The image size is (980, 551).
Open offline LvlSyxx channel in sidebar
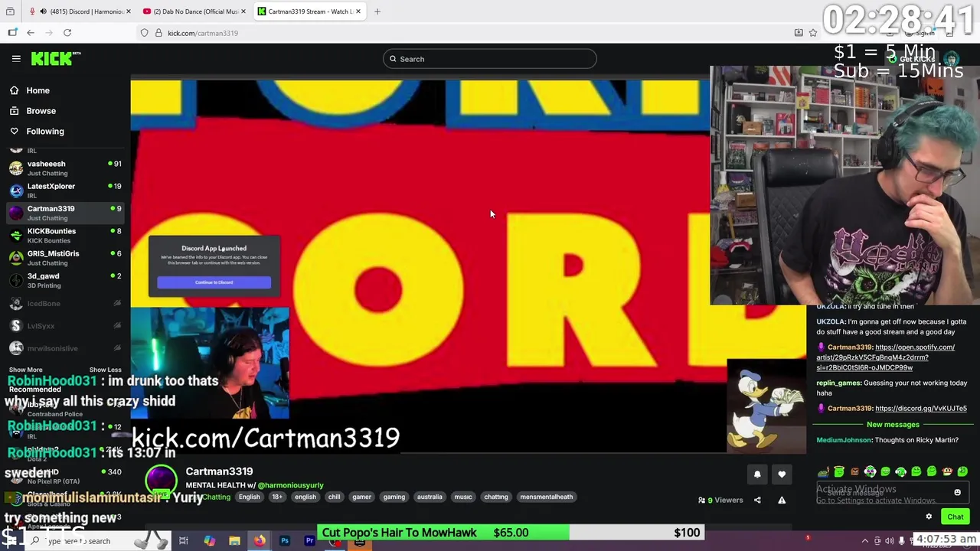click(65, 326)
